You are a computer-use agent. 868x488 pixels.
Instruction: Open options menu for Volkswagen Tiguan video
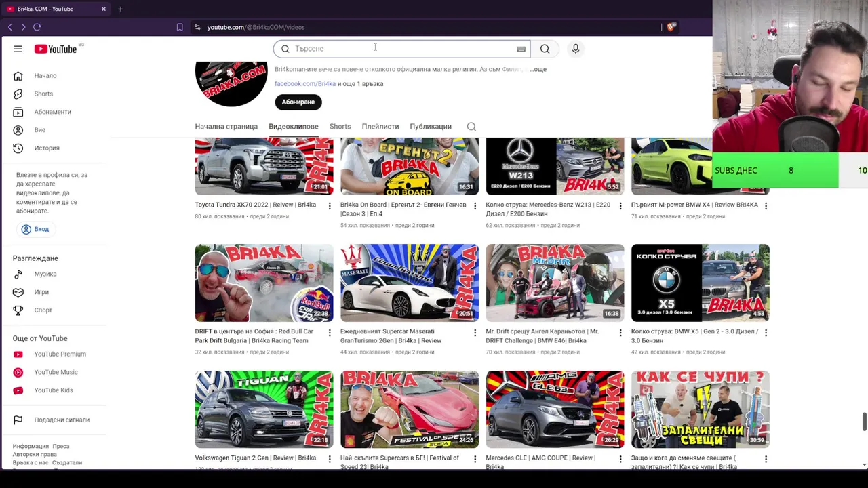(x=330, y=460)
